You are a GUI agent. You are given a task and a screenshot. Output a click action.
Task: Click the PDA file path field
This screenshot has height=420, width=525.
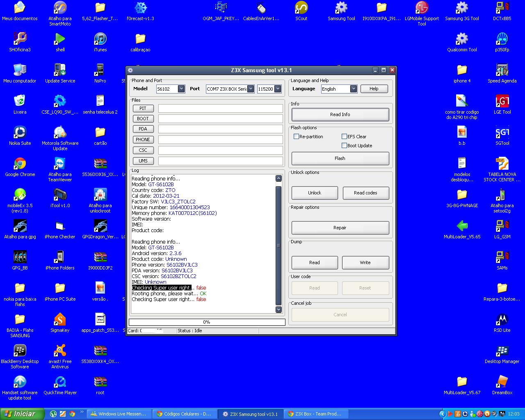coord(220,129)
